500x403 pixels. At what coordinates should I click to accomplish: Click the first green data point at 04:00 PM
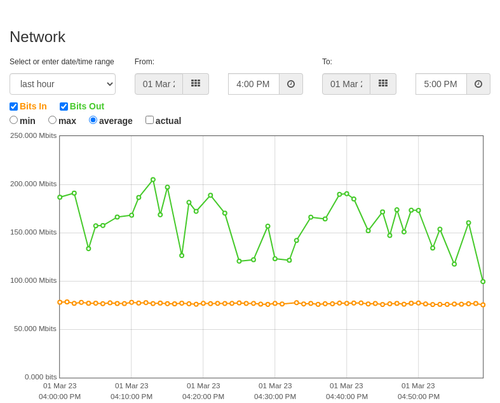click(60, 197)
